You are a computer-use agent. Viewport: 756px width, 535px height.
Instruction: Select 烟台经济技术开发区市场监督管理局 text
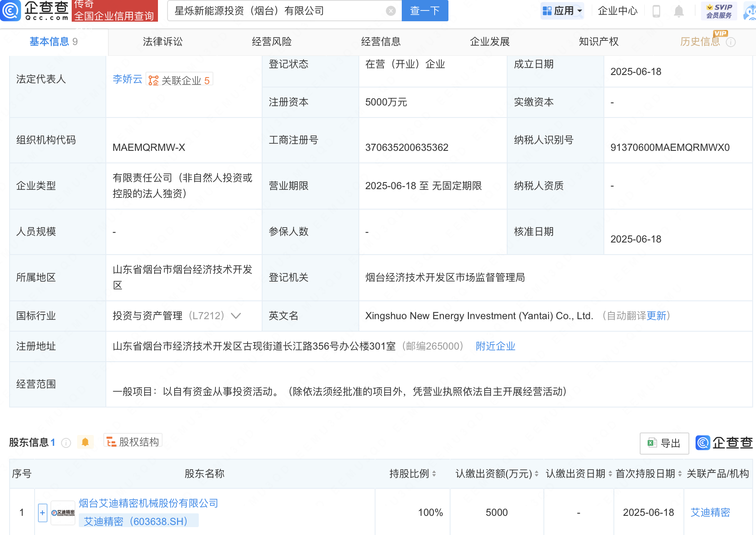click(445, 277)
